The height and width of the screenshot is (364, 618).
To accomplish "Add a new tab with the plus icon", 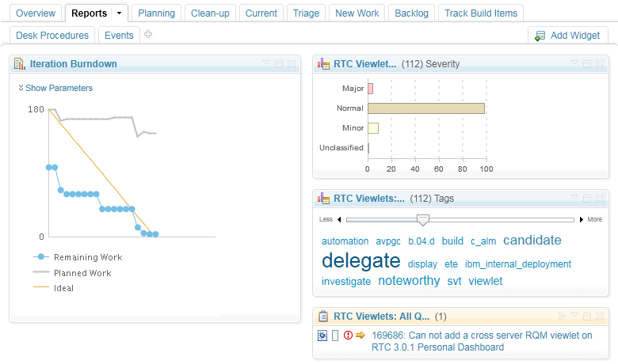I will (148, 35).
